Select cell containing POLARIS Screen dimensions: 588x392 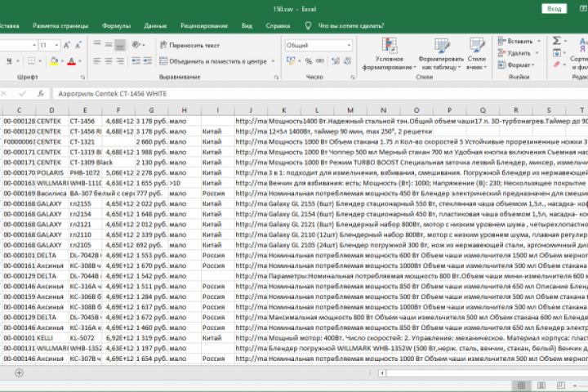[x=52, y=172]
